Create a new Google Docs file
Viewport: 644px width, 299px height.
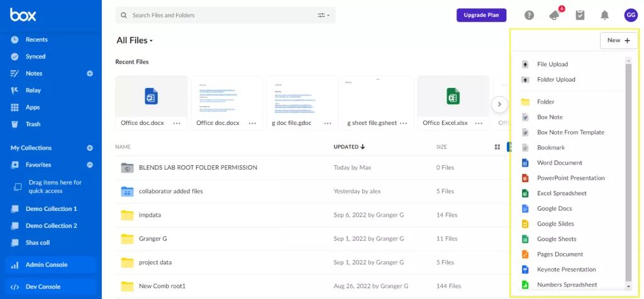coord(555,209)
